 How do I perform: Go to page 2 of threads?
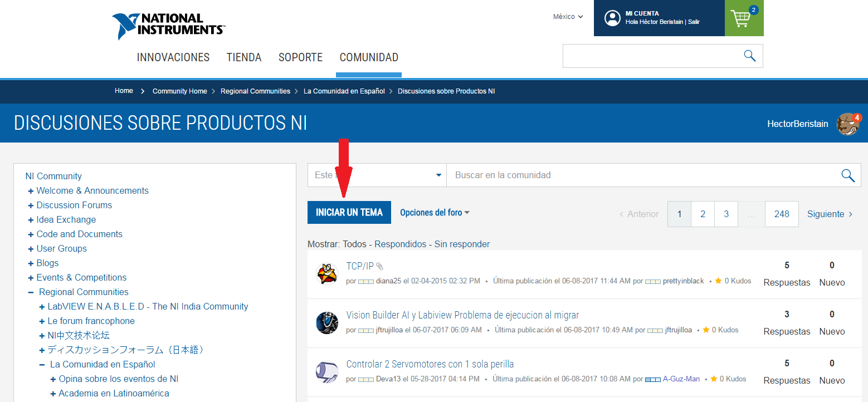pos(703,214)
